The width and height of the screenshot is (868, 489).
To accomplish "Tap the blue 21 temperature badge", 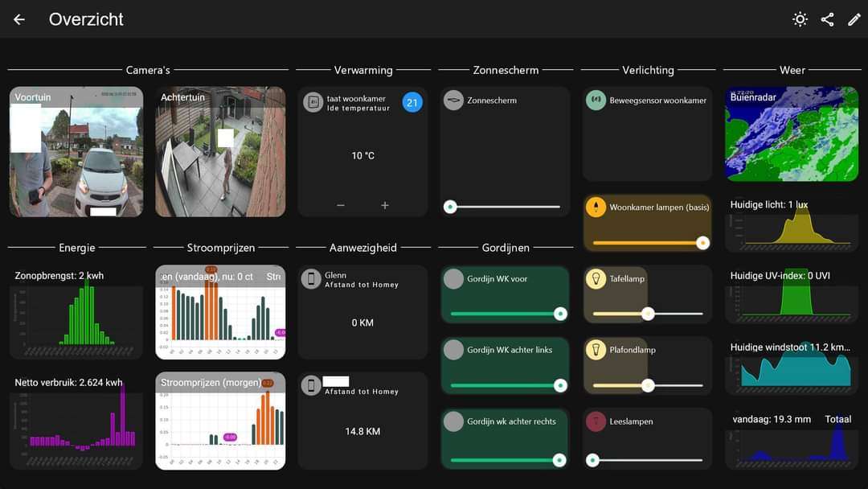I will 412,102.
